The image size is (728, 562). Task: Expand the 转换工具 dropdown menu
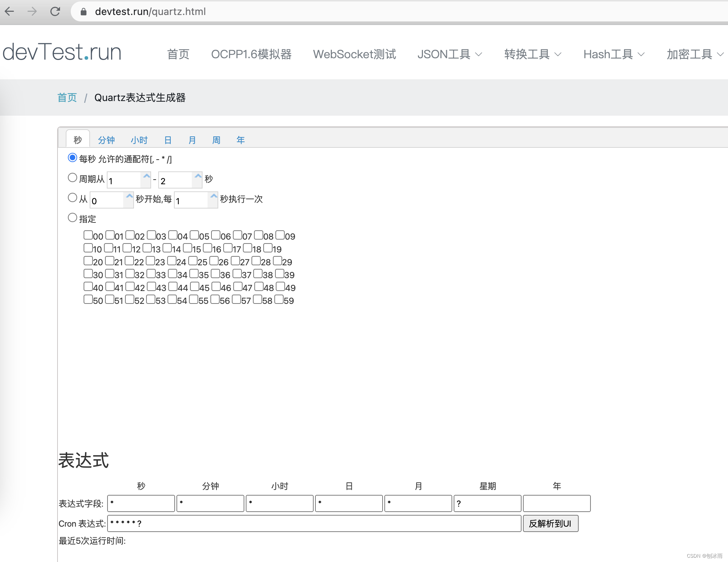pos(533,54)
